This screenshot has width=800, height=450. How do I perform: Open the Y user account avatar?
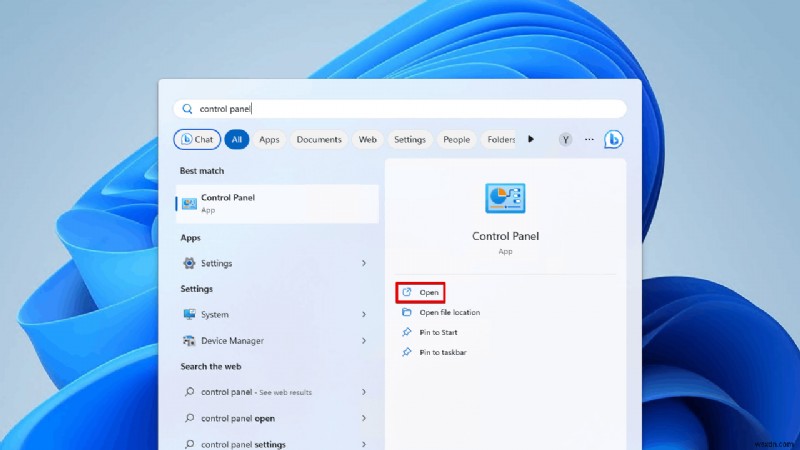coord(565,139)
